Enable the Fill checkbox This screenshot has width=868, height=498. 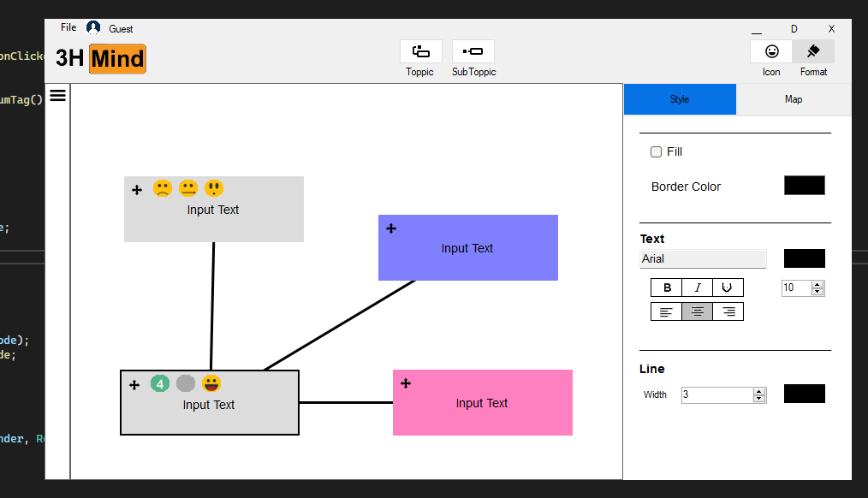coord(656,151)
